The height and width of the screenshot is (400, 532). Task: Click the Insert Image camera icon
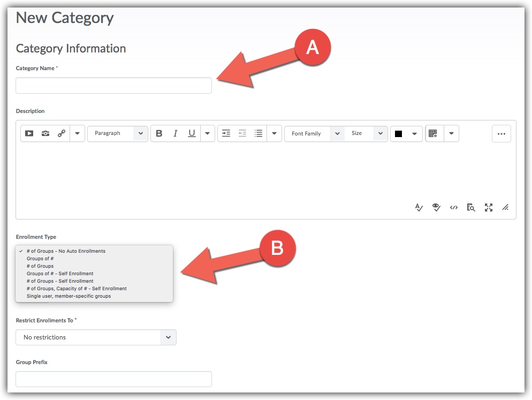[x=45, y=133]
